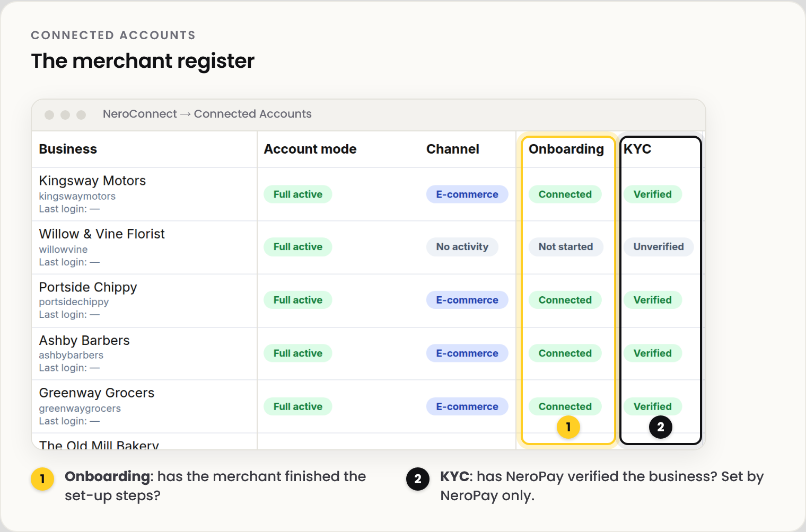
Task: Click the NeroConnect → Connected Accounts breadcrumb
Action: pos(207,114)
